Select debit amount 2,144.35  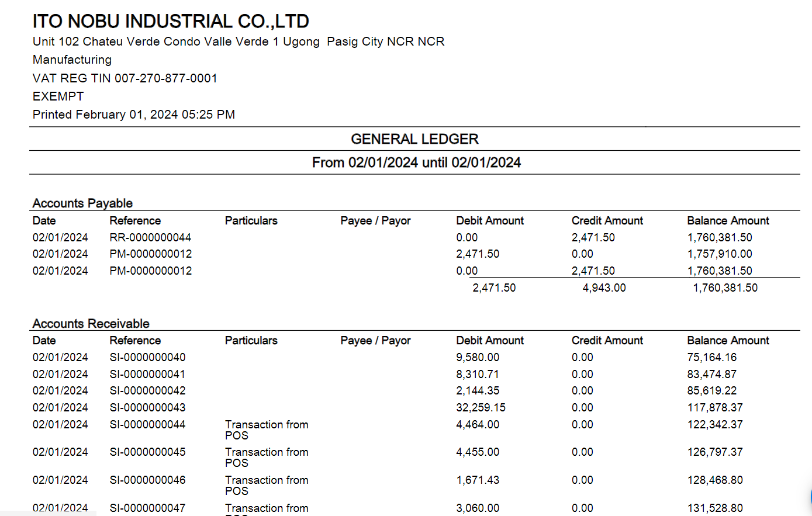click(x=478, y=391)
